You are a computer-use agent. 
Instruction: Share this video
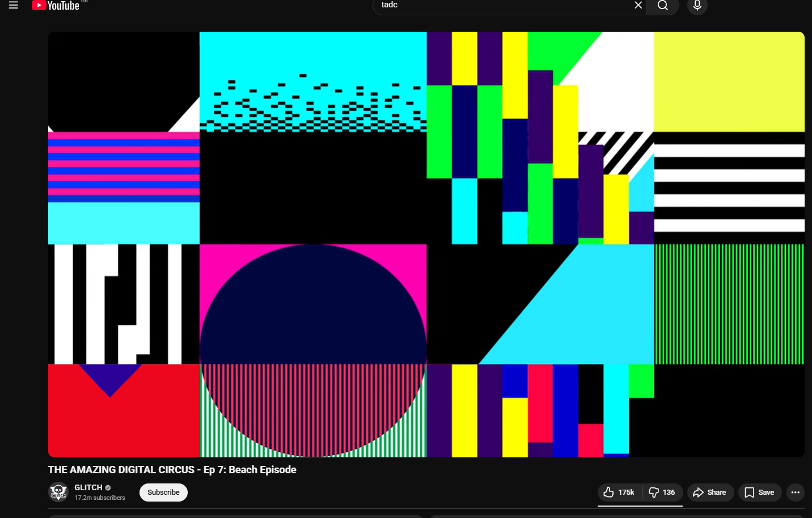[x=710, y=492]
